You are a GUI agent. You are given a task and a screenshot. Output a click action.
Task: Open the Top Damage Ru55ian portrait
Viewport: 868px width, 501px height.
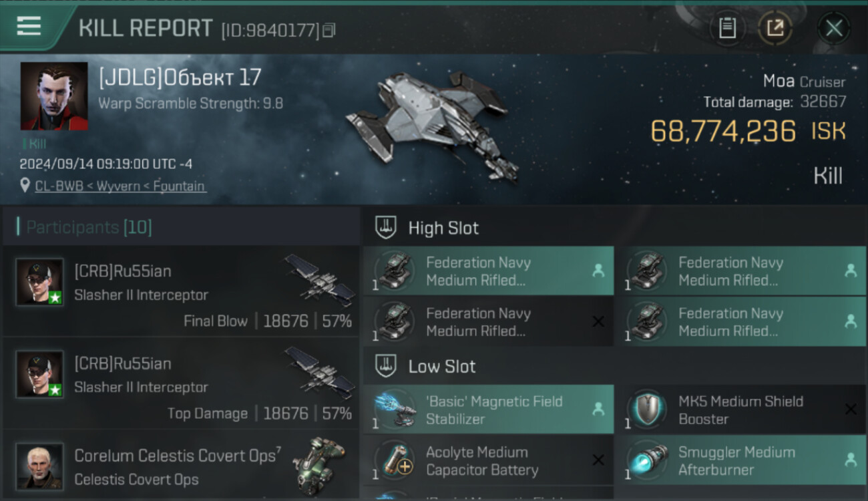pos(40,374)
